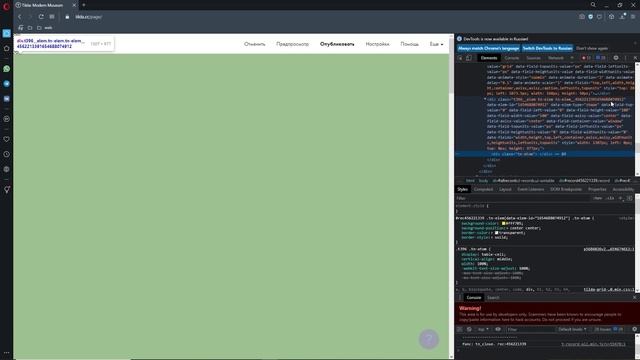Open Default levels dropdown in console

572,329
